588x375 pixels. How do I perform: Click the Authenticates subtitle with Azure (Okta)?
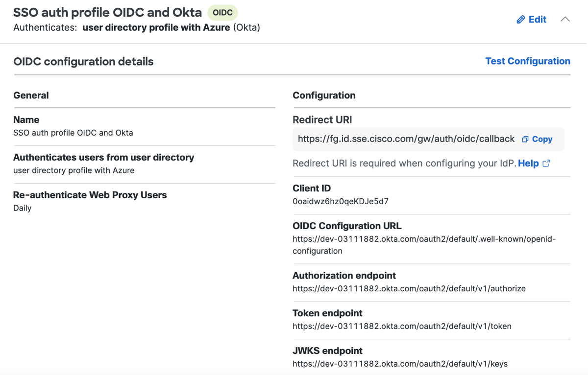tap(137, 27)
